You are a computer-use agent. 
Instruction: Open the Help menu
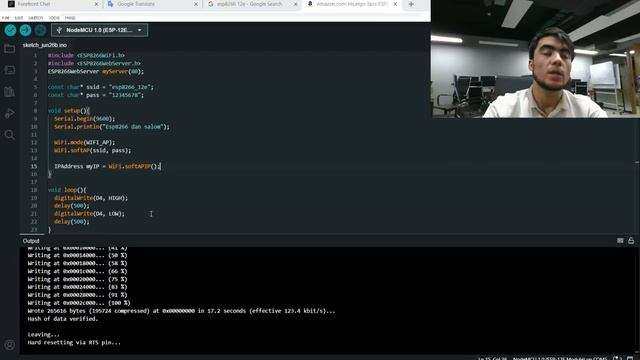[x=70, y=18]
